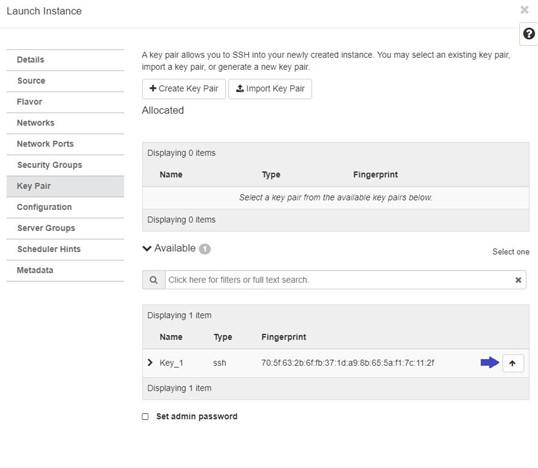Click the Allocated table Name column header
Screen dimensions: 538x468
point(171,174)
